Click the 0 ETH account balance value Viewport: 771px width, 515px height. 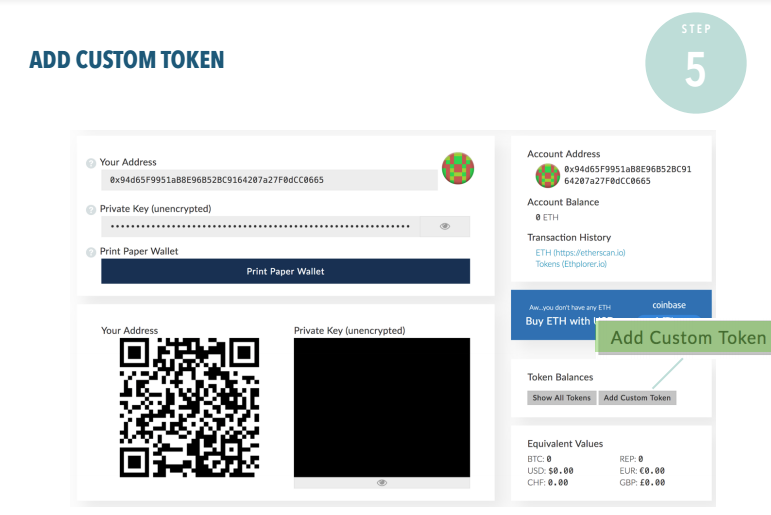click(x=547, y=217)
